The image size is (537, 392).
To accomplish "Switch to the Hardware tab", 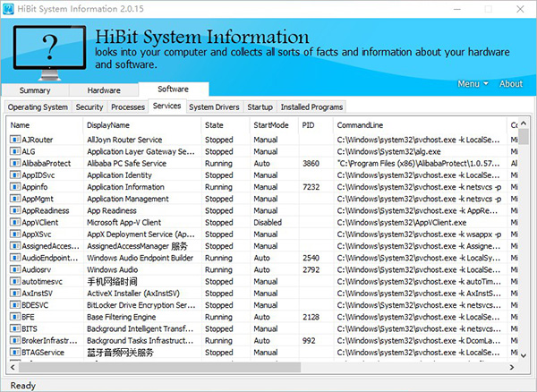I will click(104, 90).
